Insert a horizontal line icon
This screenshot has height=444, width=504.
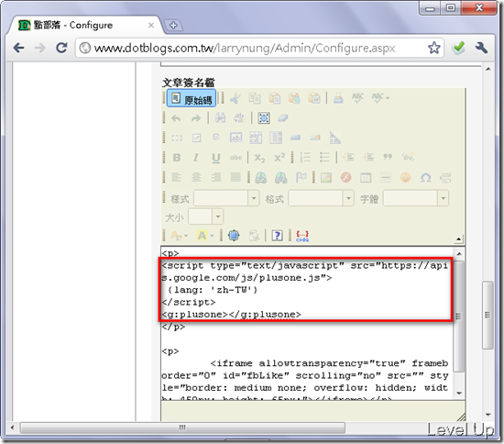coord(386,178)
